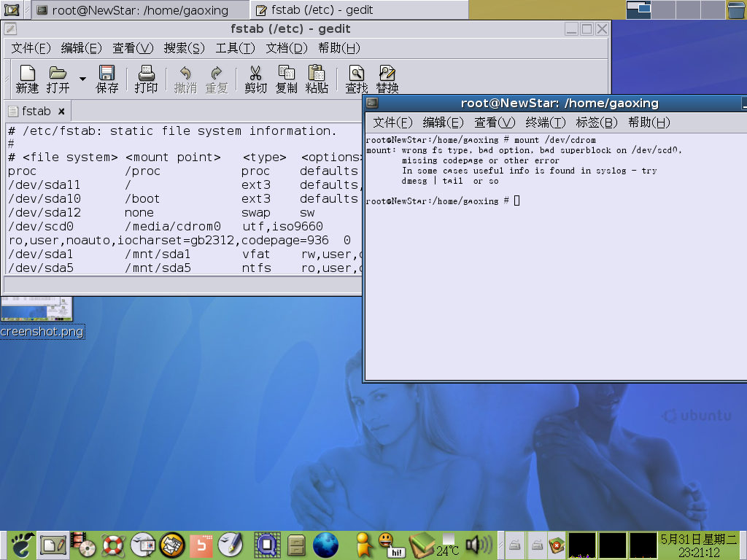Launch the film and disc media player
The height and width of the screenshot is (560, 747).
click(83, 545)
